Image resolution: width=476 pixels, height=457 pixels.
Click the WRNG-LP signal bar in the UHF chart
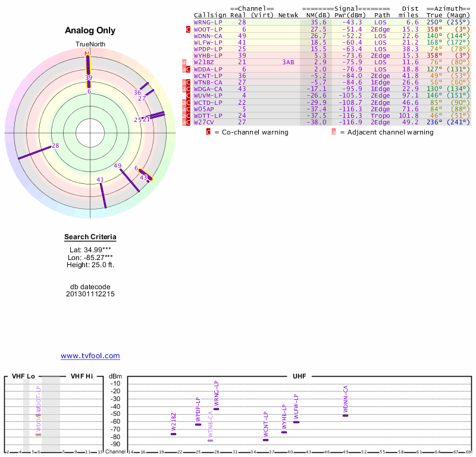216,409
